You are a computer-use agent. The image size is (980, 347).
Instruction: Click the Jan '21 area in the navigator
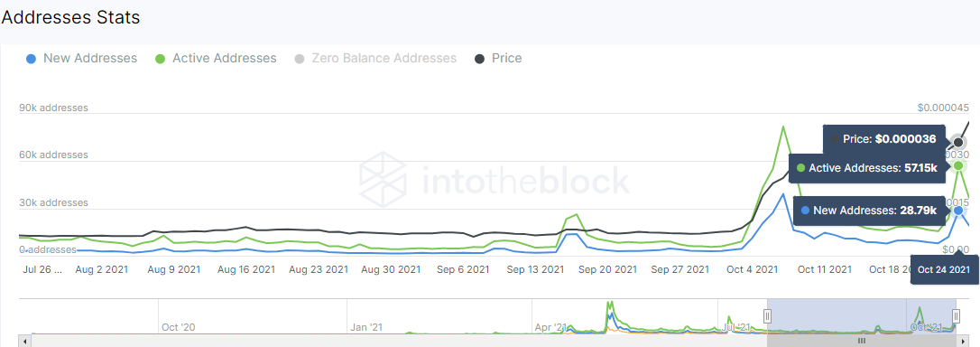pos(367,327)
